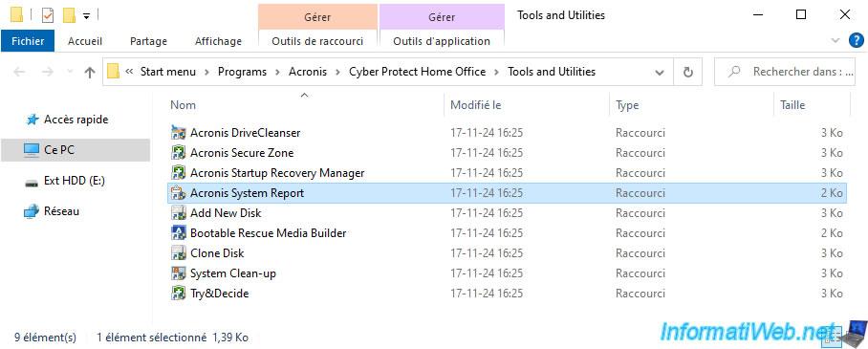Click the 2 Ko size of Acronis System Report

click(832, 193)
